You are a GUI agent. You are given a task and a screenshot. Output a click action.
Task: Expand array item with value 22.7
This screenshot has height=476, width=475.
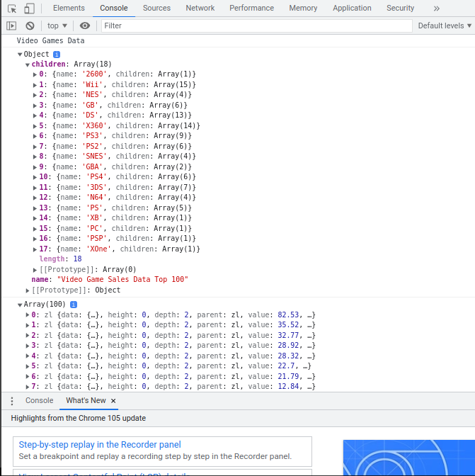[28, 366]
